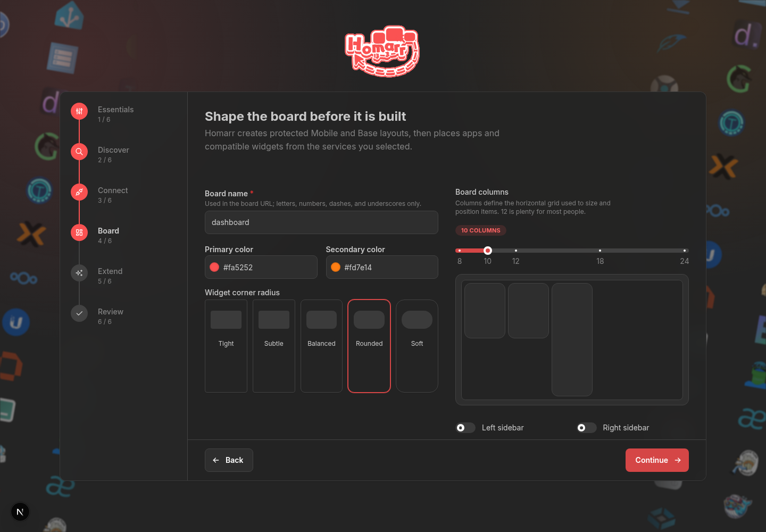766x532 pixels.
Task: Click the Review step checkmark icon
Action: pos(79,313)
